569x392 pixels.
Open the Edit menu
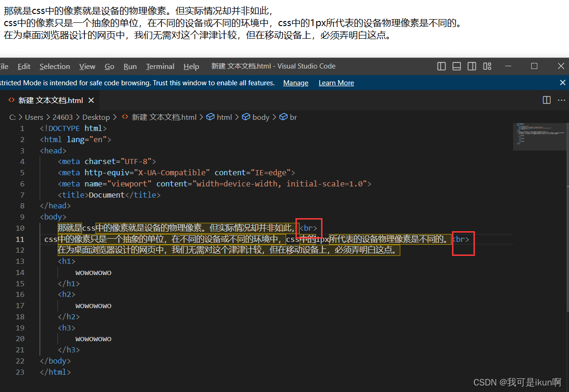point(24,66)
